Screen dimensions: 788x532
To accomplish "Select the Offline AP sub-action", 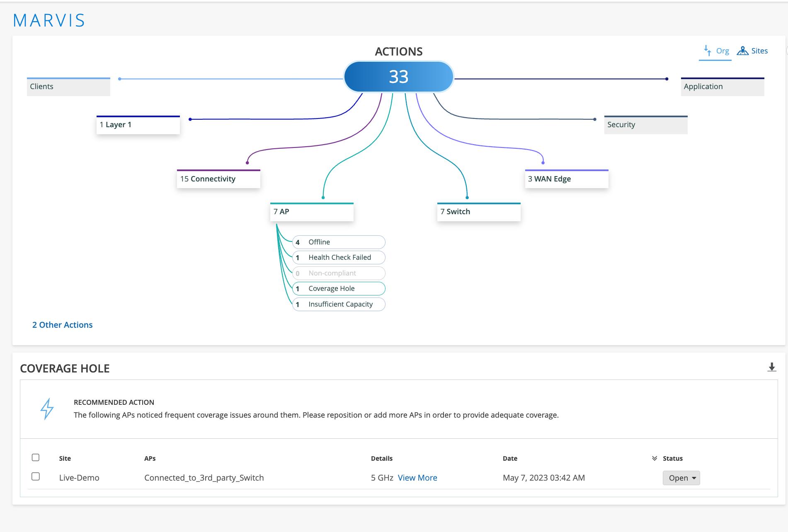I will pyautogui.click(x=339, y=242).
